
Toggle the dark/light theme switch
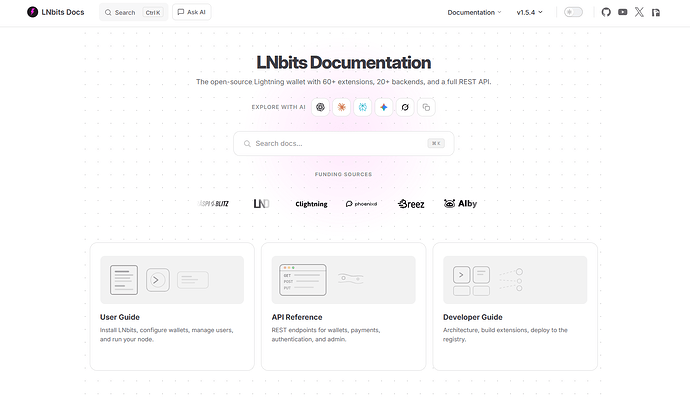click(x=573, y=12)
